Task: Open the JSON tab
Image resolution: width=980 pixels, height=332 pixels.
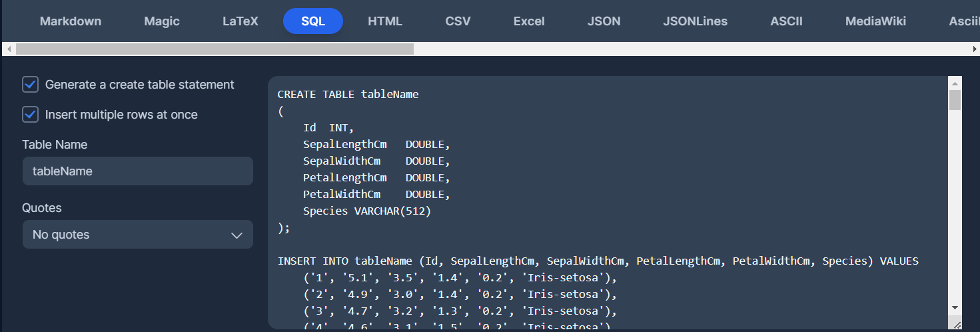Action: [604, 21]
